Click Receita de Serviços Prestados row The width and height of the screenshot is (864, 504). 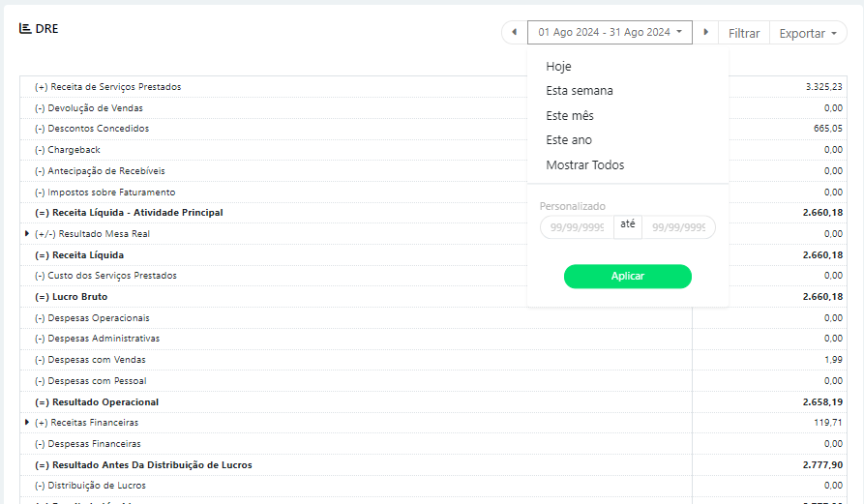[x=107, y=87]
